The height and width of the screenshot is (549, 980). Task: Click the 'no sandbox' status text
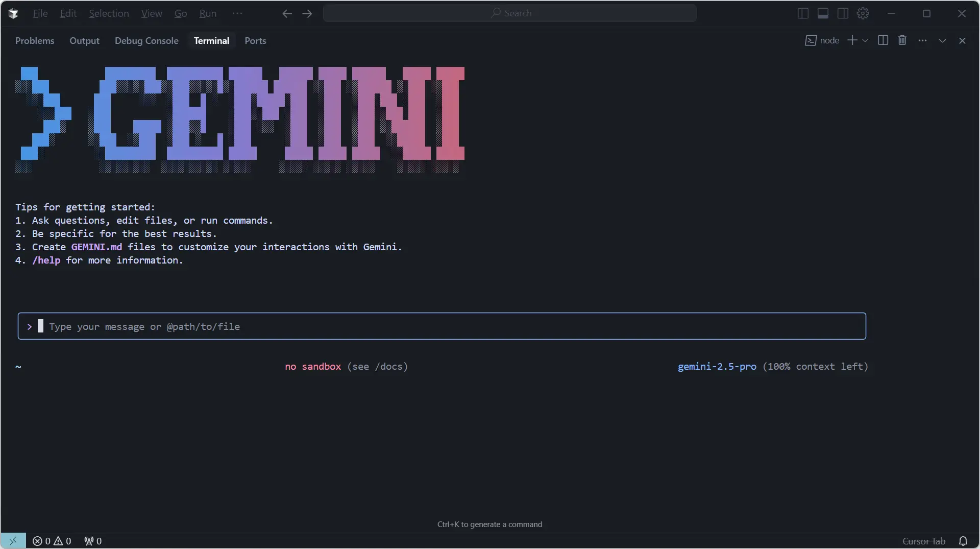tap(313, 367)
